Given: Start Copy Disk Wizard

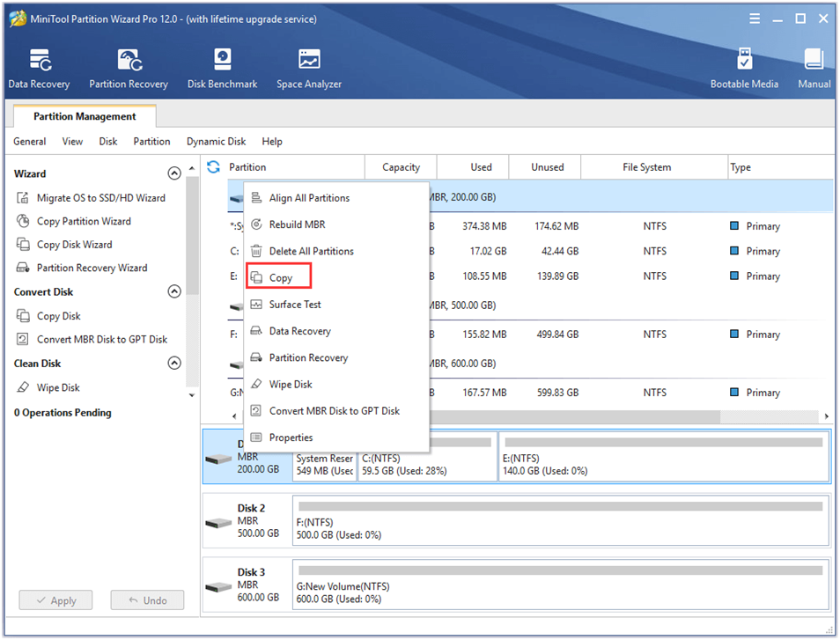Looking at the screenshot, I should pyautogui.click(x=64, y=245).
